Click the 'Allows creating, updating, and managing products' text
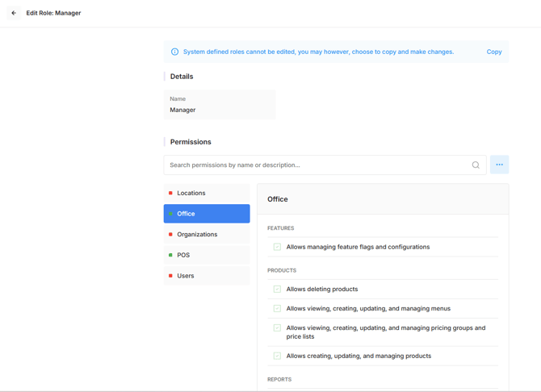Image resolution: width=541 pixels, height=392 pixels. click(359, 356)
